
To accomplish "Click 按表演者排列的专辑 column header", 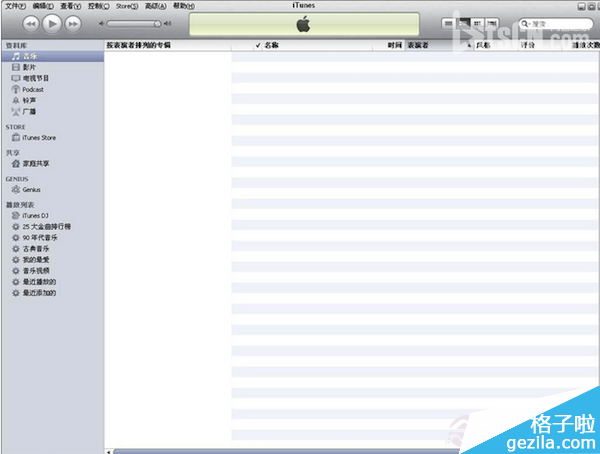I will (168, 45).
